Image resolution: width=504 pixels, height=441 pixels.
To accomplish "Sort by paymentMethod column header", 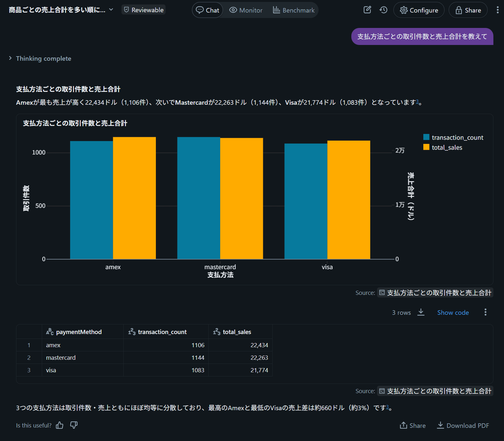I will pyautogui.click(x=79, y=332).
